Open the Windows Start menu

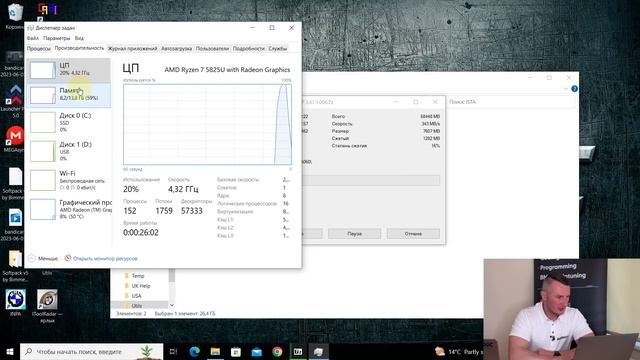[10, 351]
